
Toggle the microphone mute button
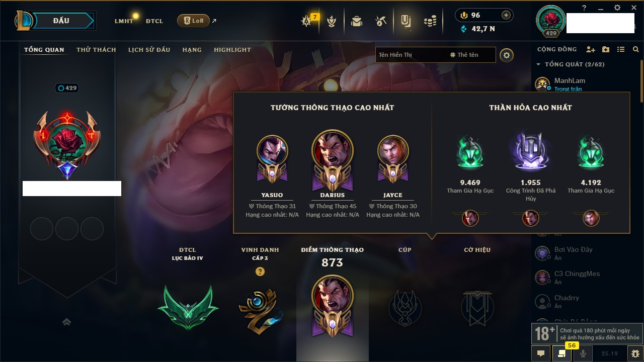pyautogui.click(x=583, y=353)
